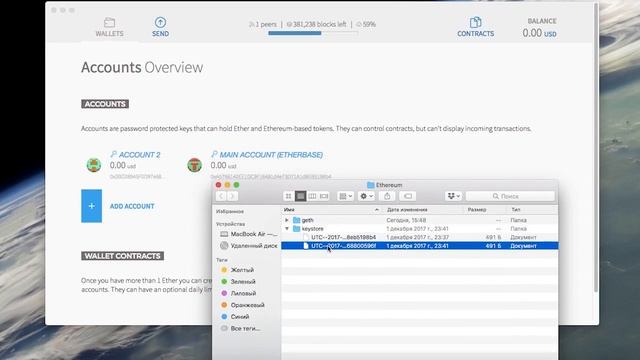Click the Finder search field
The image size is (640, 360).
coord(510,196)
